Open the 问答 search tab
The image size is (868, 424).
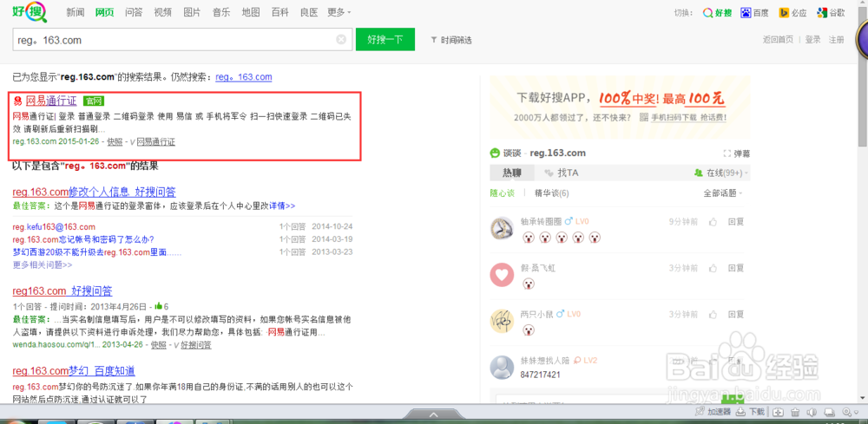click(x=134, y=12)
